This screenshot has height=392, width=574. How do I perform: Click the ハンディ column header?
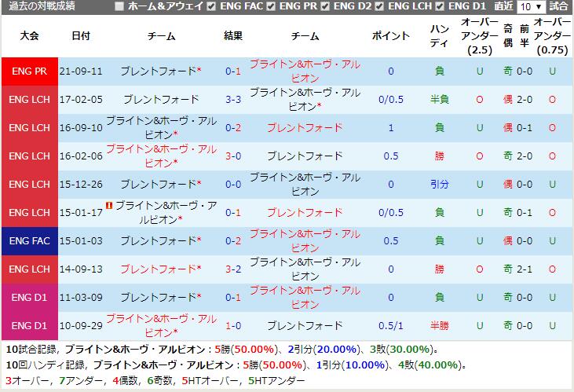(x=439, y=36)
